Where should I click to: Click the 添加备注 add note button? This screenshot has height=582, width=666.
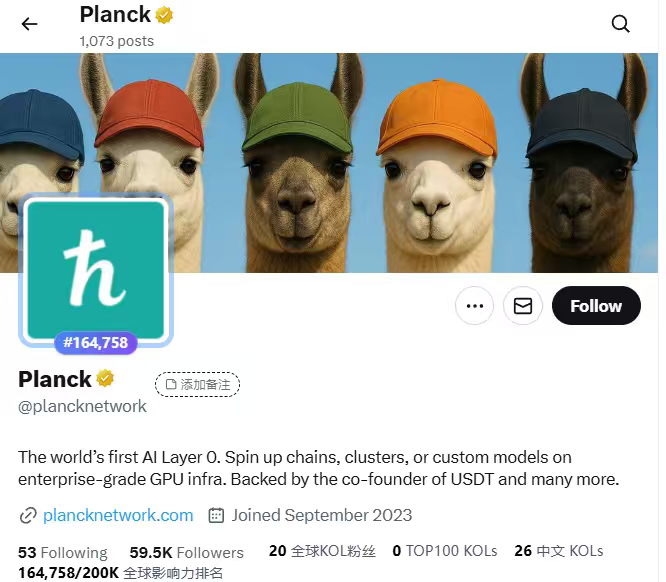pos(198,384)
